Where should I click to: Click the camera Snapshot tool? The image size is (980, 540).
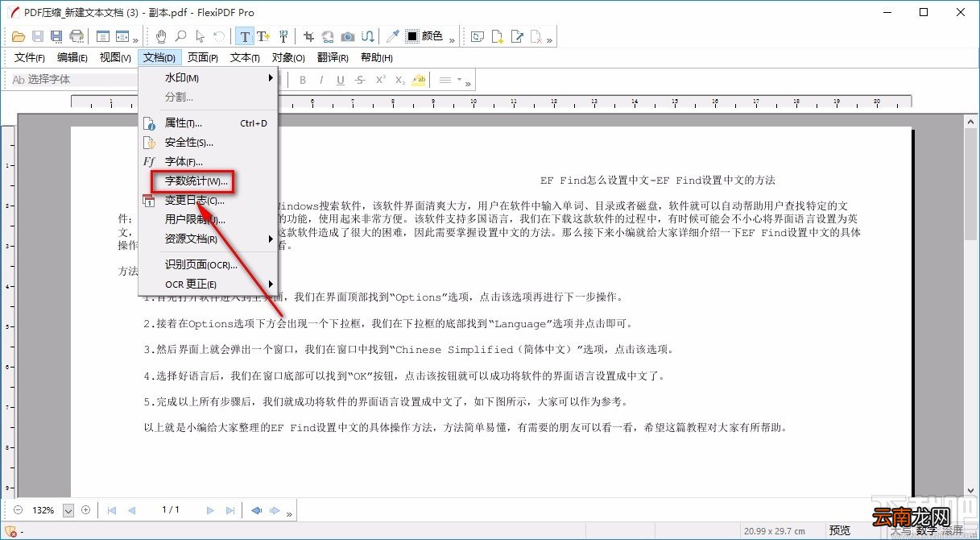pyautogui.click(x=348, y=36)
